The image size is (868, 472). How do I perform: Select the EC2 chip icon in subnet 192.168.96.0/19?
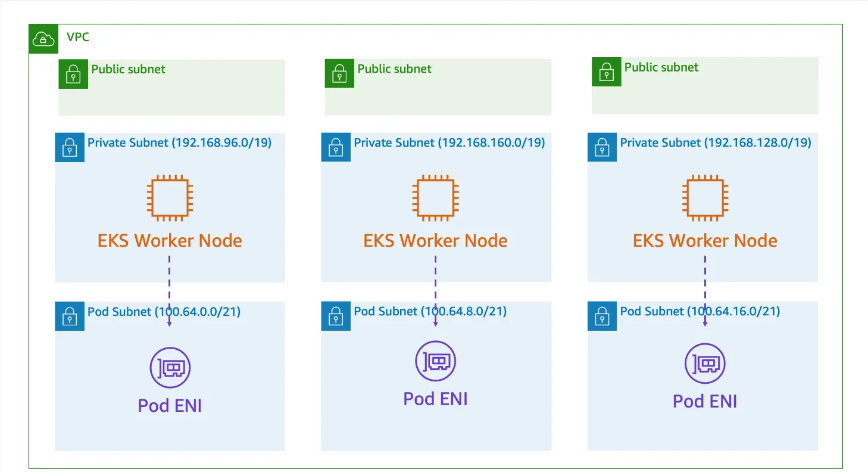[x=170, y=198]
